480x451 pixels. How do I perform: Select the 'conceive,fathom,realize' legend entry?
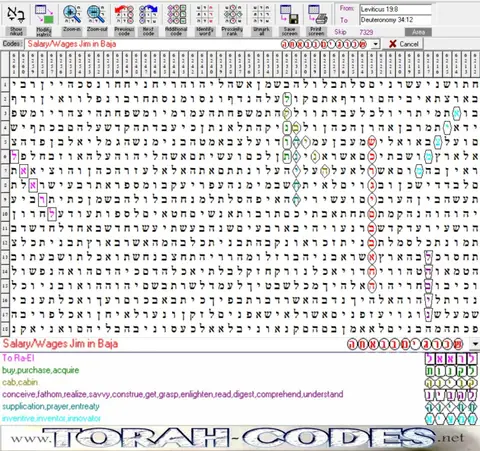click(173, 394)
